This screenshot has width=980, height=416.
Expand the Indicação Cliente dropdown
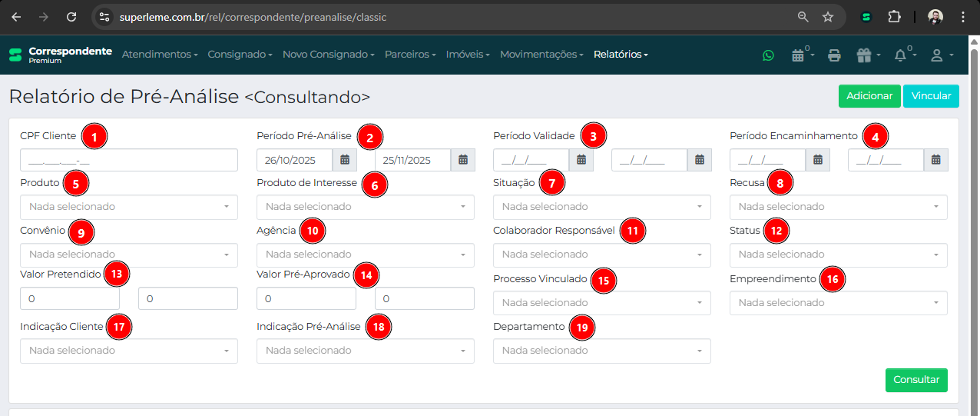point(129,351)
